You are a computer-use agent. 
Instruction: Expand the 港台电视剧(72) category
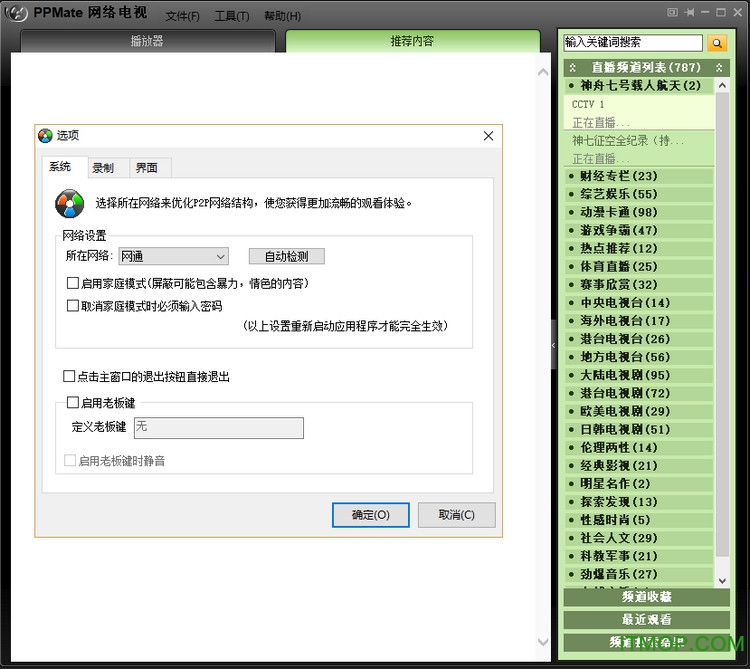(x=639, y=393)
